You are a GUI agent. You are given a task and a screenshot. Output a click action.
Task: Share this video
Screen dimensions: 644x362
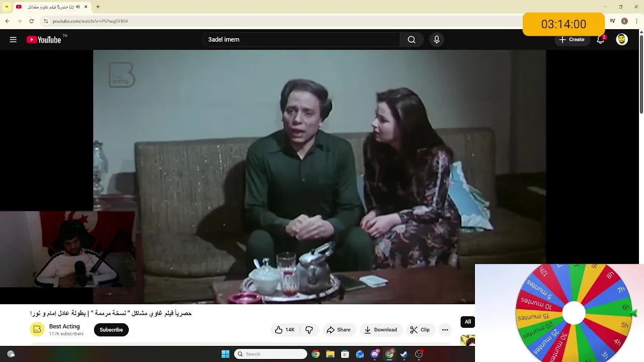339,330
